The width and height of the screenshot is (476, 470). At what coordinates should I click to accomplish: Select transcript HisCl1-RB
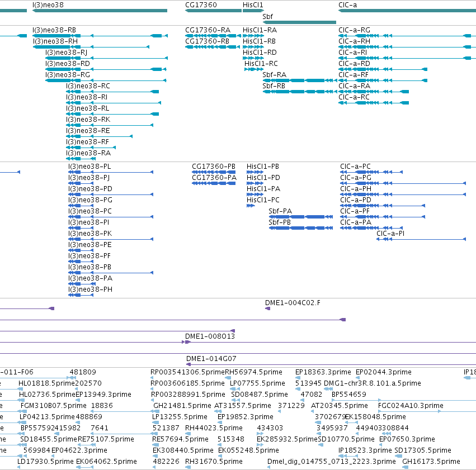[259, 41]
